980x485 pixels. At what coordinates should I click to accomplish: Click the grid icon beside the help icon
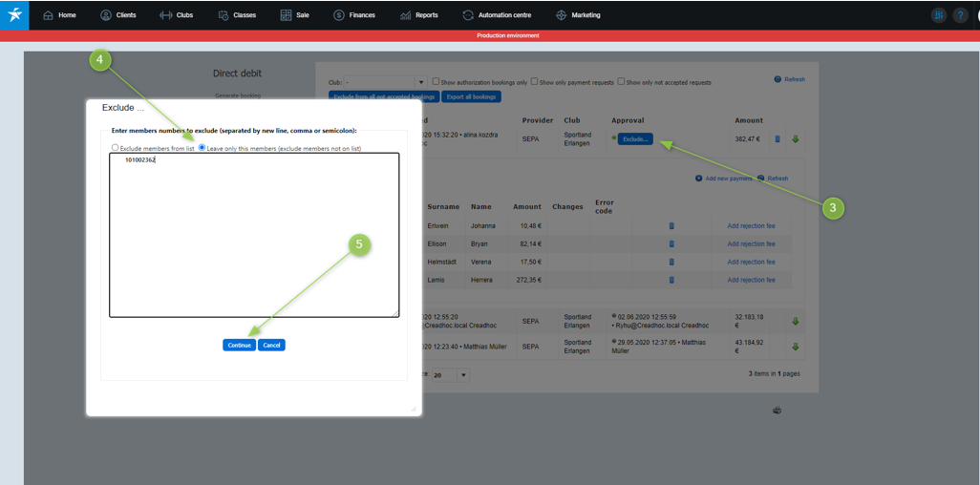coord(938,15)
